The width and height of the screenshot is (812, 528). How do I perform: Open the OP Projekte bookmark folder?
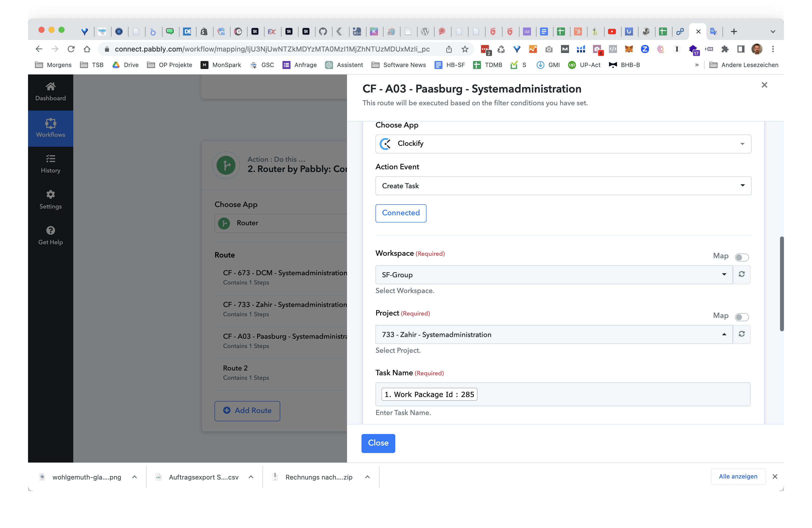click(x=169, y=65)
